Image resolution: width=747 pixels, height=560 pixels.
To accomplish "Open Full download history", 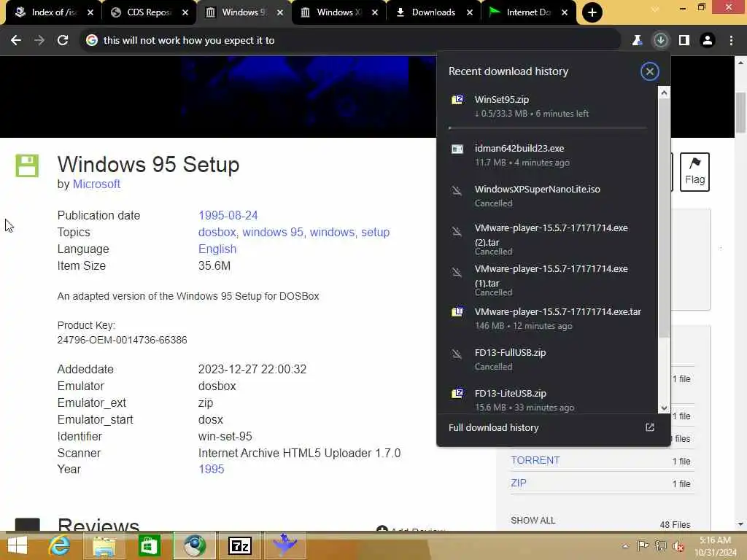I will coord(493,427).
